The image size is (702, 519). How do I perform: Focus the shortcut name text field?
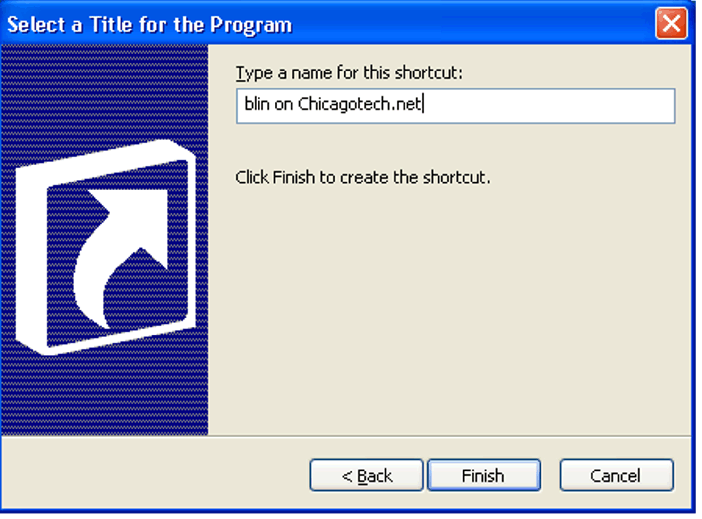point(455,106)
